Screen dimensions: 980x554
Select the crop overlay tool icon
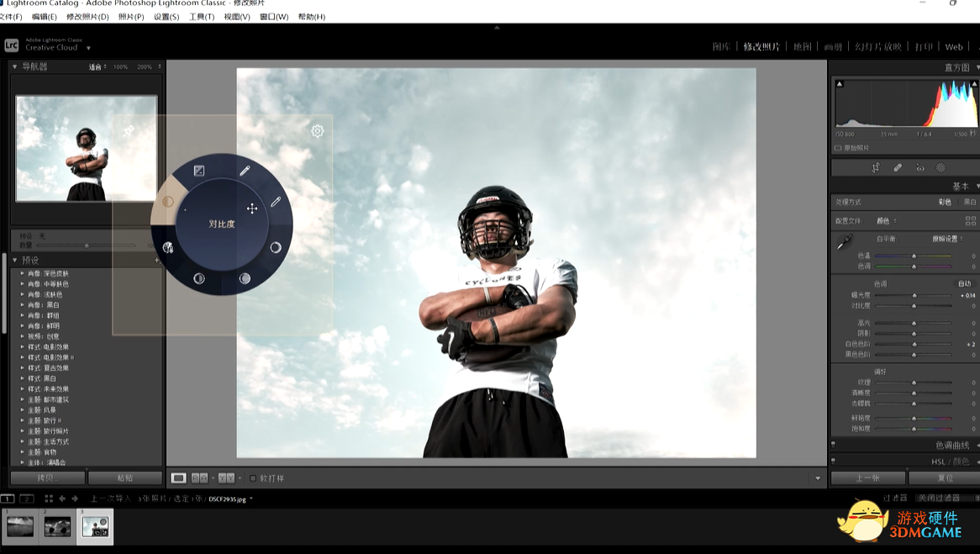coord(876,167)
